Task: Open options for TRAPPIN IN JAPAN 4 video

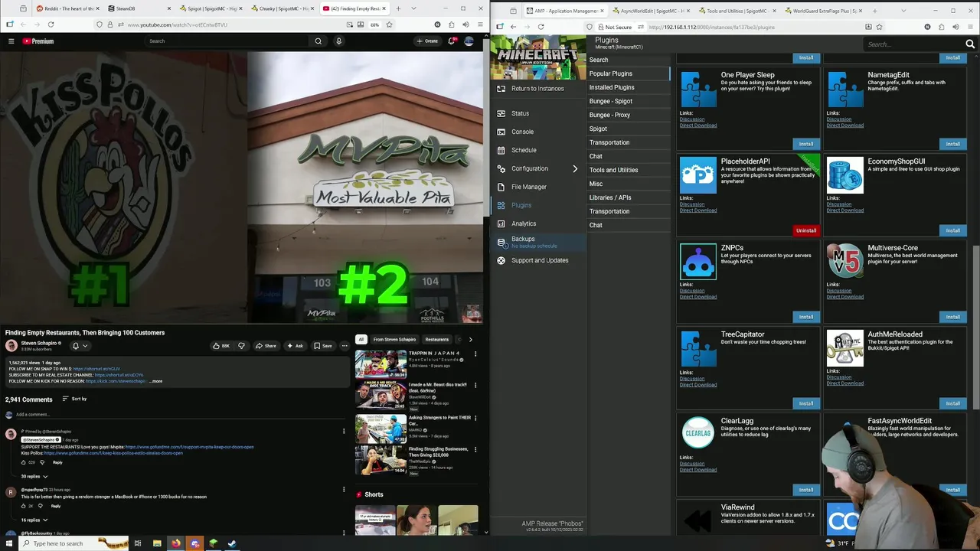Action: coord(475,354)
